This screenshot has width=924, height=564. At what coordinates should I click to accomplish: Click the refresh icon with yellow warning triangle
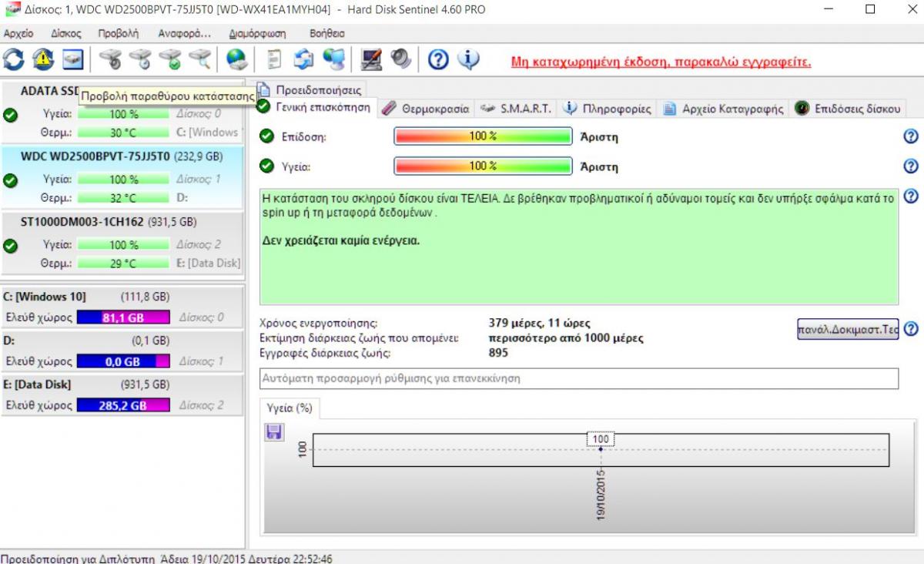pyautogui.click(x=44, y=59)
